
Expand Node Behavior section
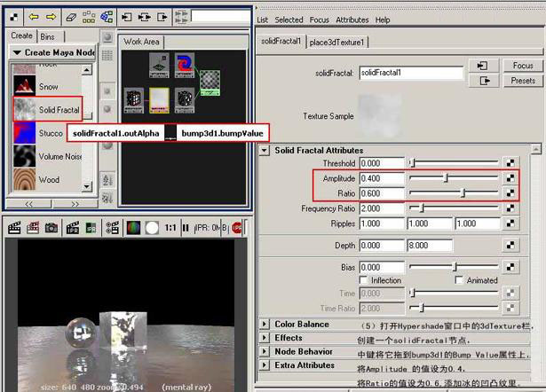265,352
